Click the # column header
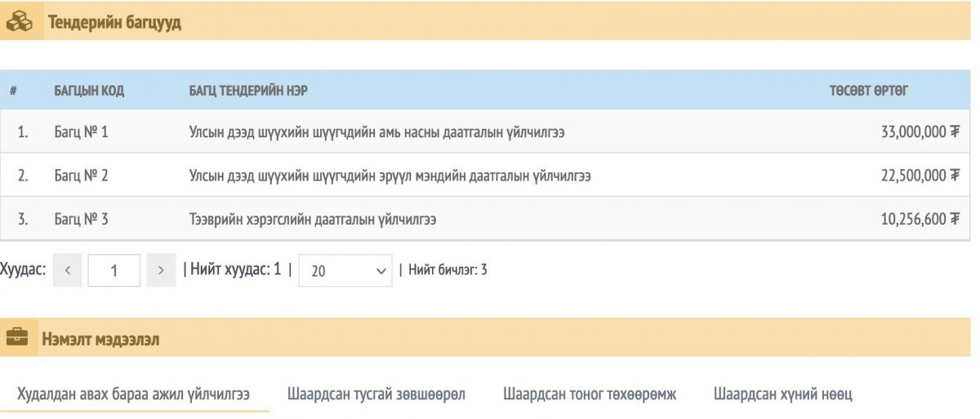Image resolution: width=980 pixels, height=419 pixels. tap(14, 91)
